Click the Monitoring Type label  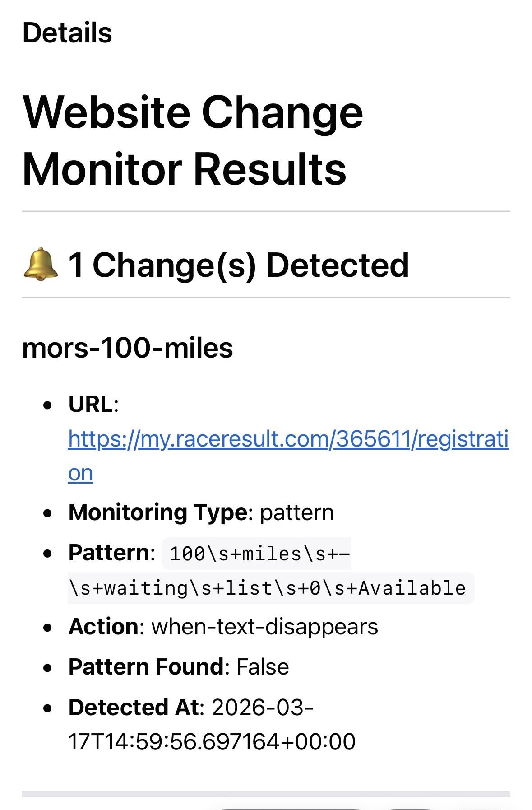coord(158,512)
